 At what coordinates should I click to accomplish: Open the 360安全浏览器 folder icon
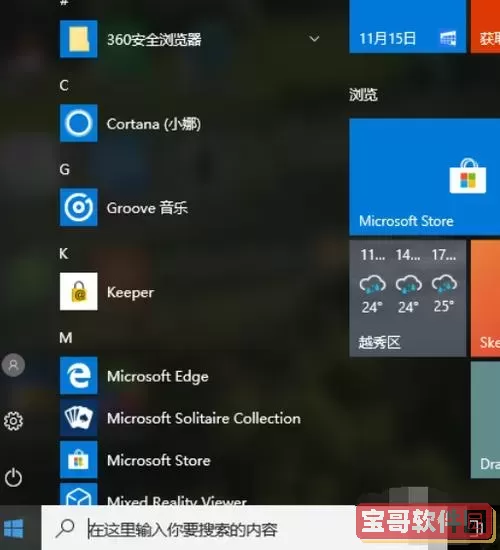coord(79,39)
